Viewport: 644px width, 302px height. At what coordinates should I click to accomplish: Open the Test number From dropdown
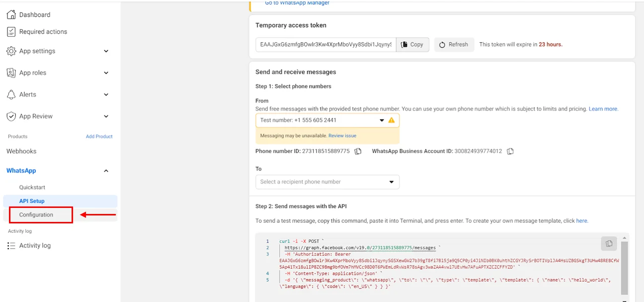click(x=327, y=120)
